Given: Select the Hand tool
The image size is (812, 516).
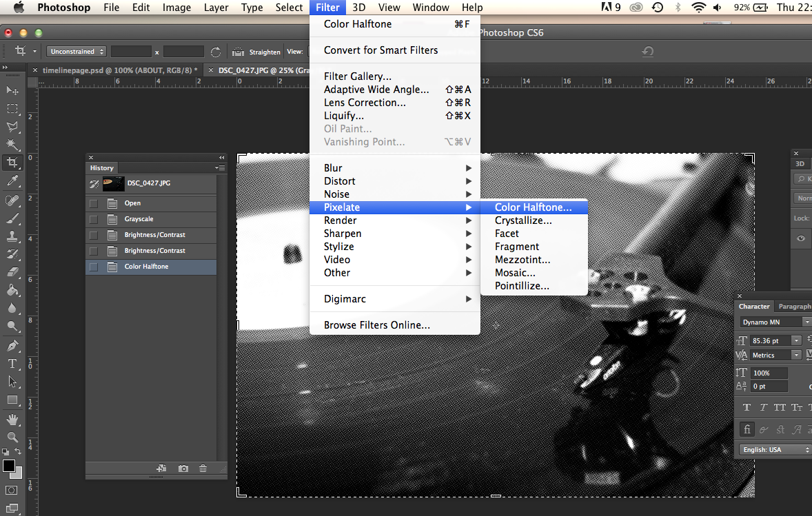Looking at the screenshot, I should pyautogui.click(x=12, y=420).
